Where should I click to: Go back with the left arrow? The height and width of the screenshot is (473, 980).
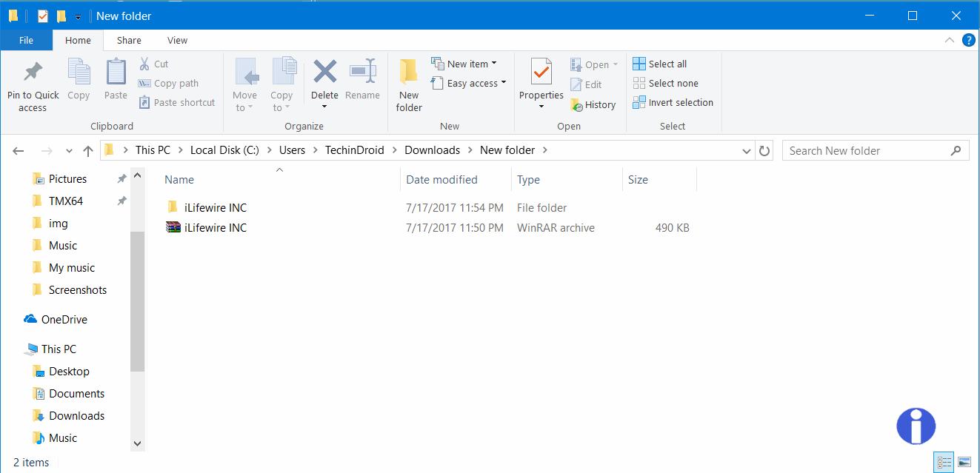[19, 150]
